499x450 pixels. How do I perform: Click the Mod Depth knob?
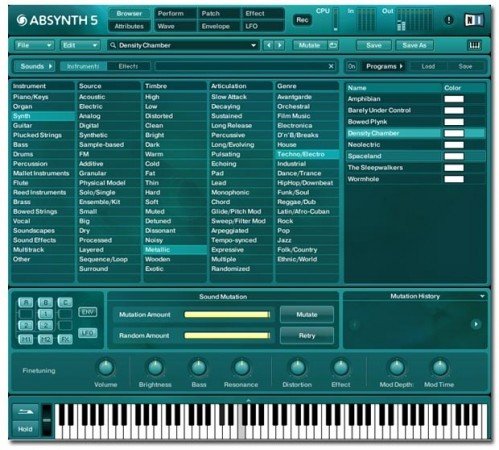pyautogui.click(x=396, y=368)
